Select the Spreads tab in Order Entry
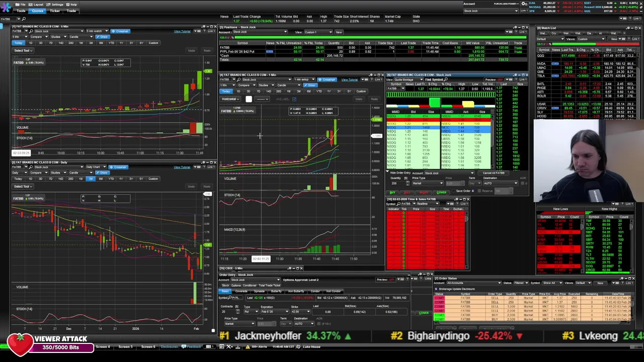 [260, 292]
